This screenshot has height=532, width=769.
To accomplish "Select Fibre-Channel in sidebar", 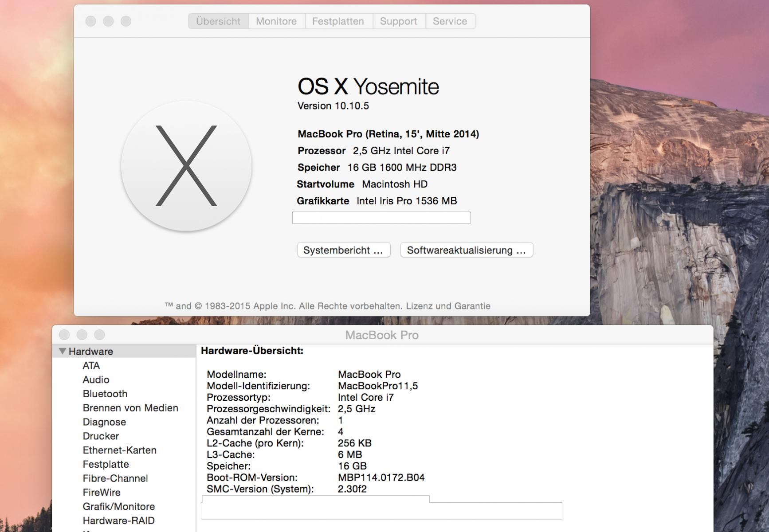I will point(115,478).
